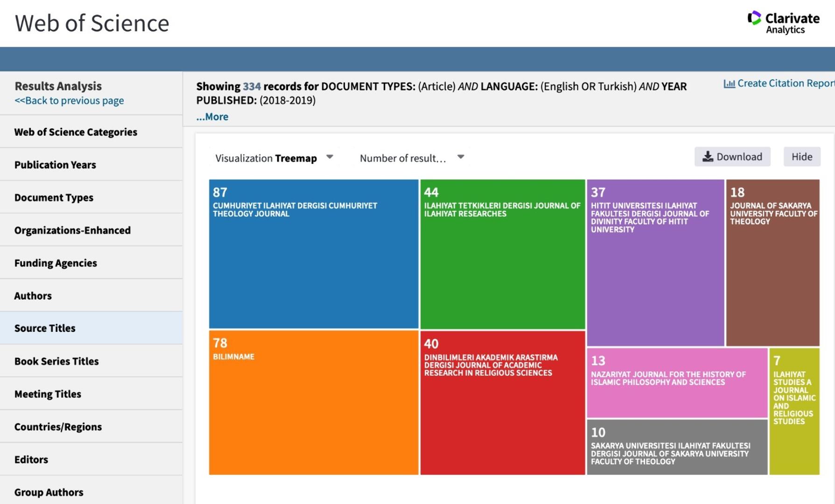Click brown Journal of Sakarya University tile

pos(773,263)
